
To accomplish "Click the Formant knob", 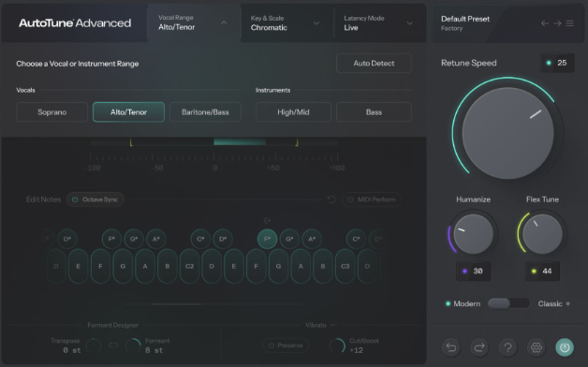I will 133,345.
